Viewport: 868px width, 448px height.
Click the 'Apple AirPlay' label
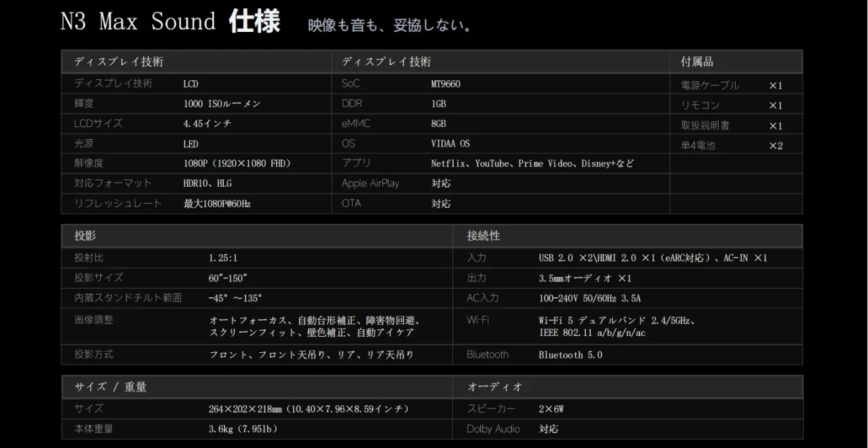[370, 183]
